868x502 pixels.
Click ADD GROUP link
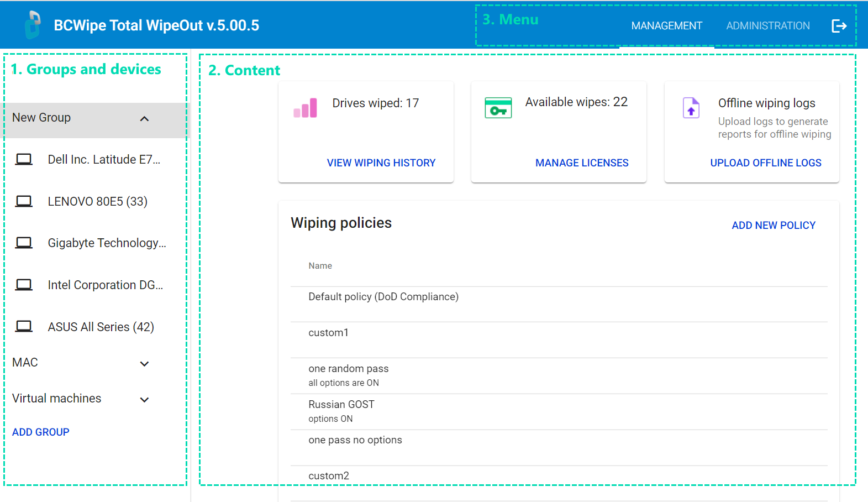point(41,432)
